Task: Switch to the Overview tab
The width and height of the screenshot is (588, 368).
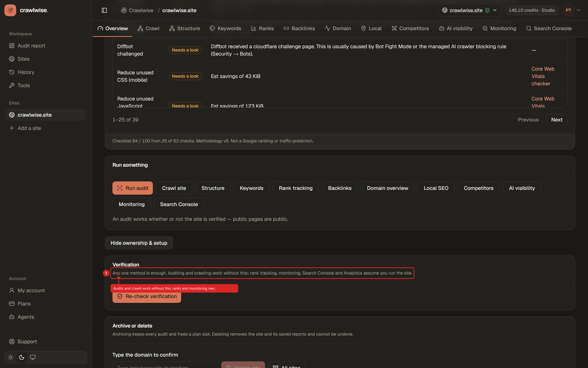Action: (x=113, y=29)
